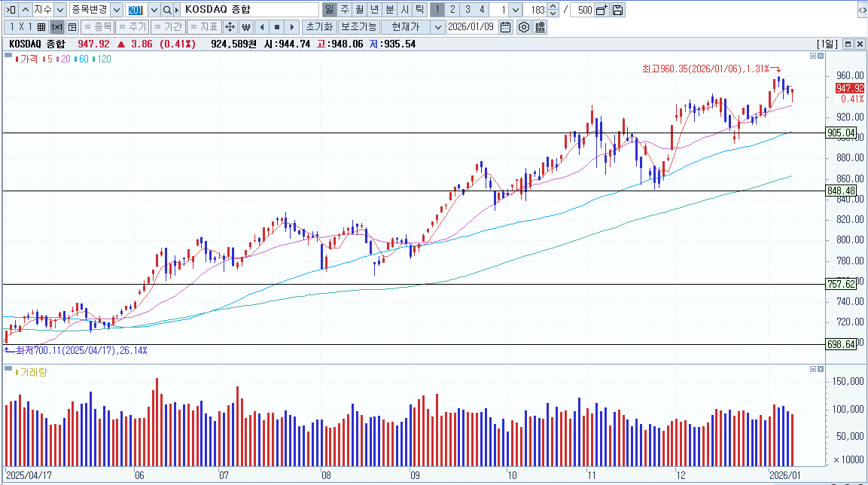The width and height of the screenshot is (868, 485).
Task: Select the 분 minute period tab
Action: coord(390,9)
